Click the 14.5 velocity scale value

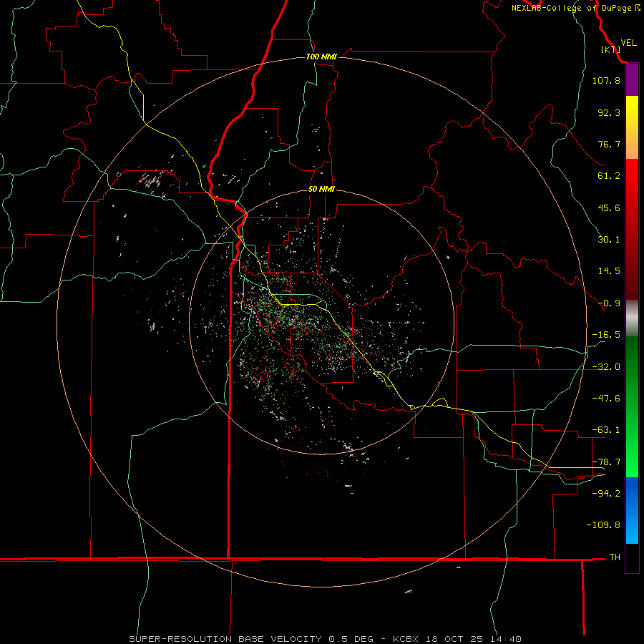coord(609,271)
